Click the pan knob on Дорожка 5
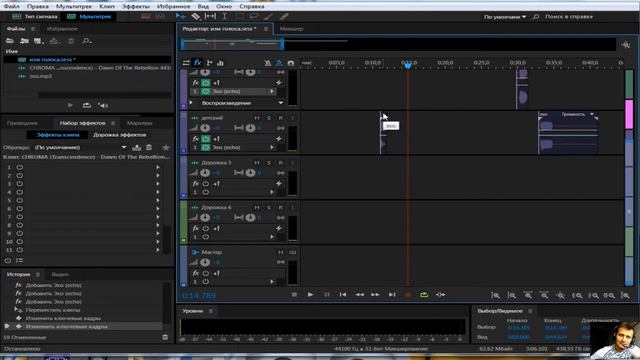 [x=250, y=173]
